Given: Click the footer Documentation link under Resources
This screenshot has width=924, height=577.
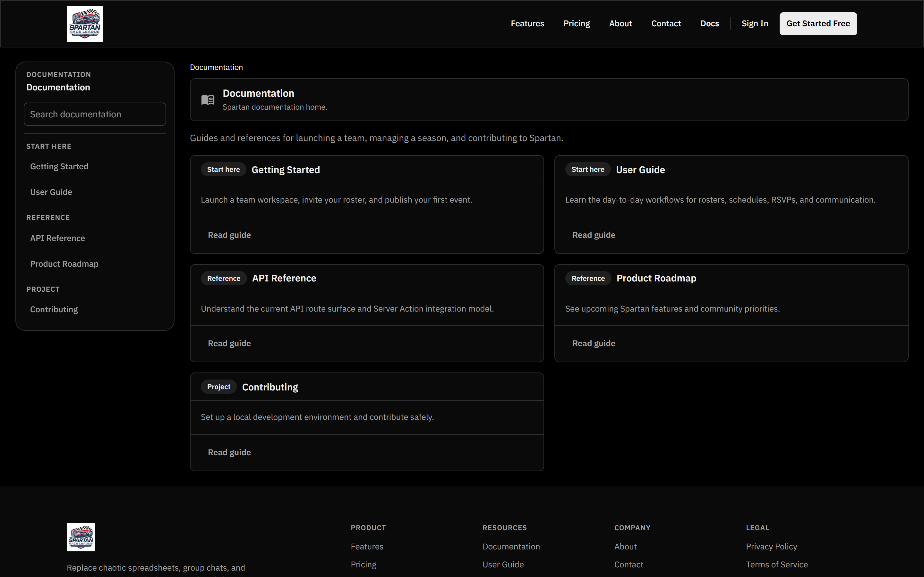Looking at the screenshot, I should [x=511, y=547].
